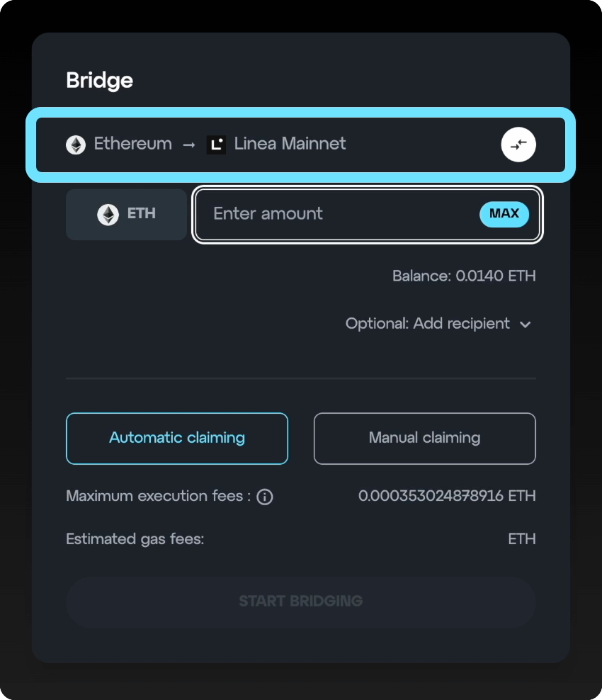Click the Linea Mainnet network name
Viewport: 602px width, 700px height.
coord(290,144)
